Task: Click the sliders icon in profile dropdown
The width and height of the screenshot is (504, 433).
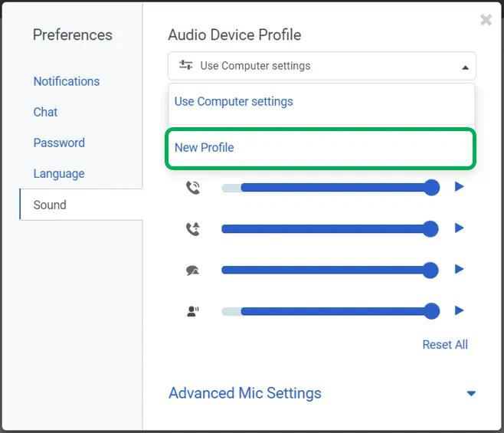Action: pyautogui.click(x=185, y=66)
